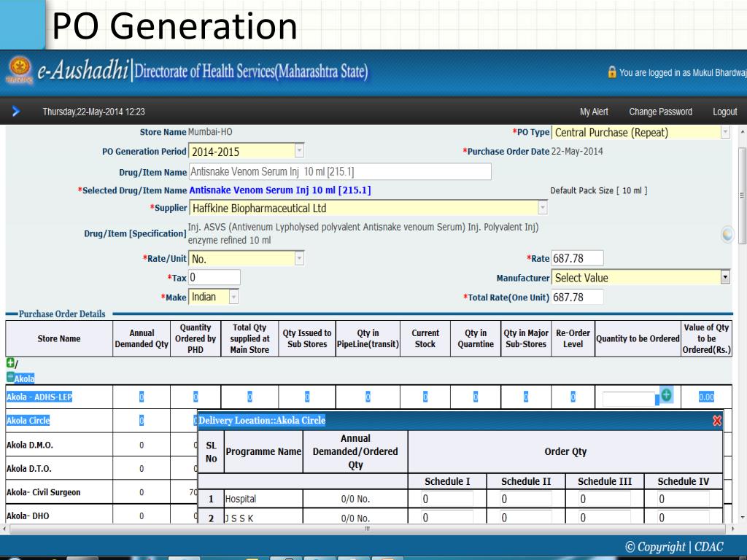Click Change Password menu item
This screenshot has width=747, height=560.
coord(660,112)
